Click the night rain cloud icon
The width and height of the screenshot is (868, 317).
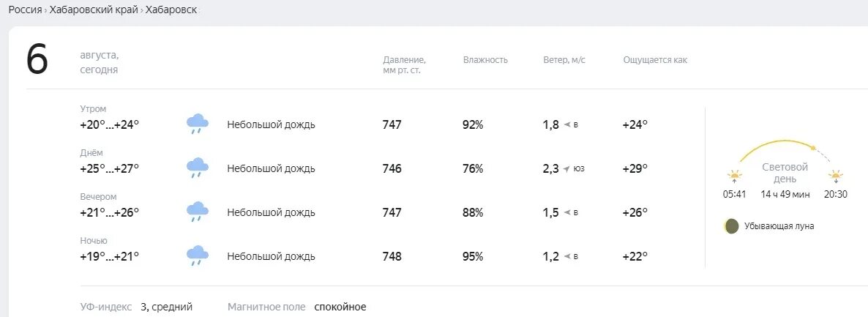197,256
